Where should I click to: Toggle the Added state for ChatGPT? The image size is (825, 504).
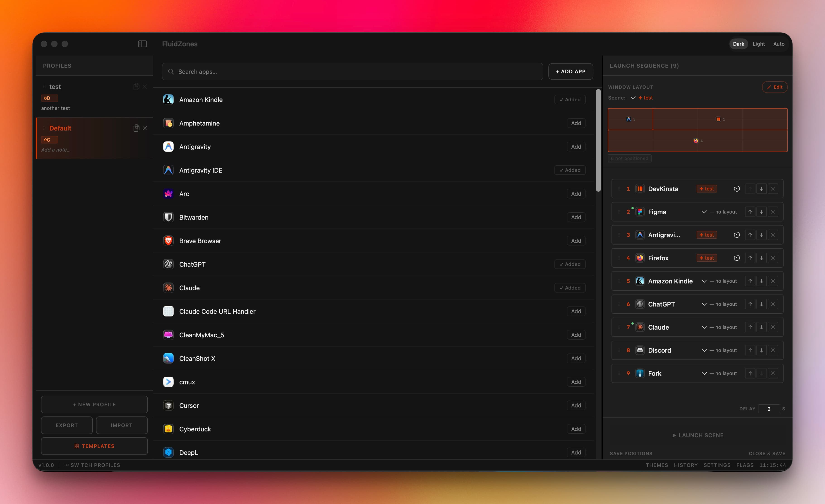(570, 264)
